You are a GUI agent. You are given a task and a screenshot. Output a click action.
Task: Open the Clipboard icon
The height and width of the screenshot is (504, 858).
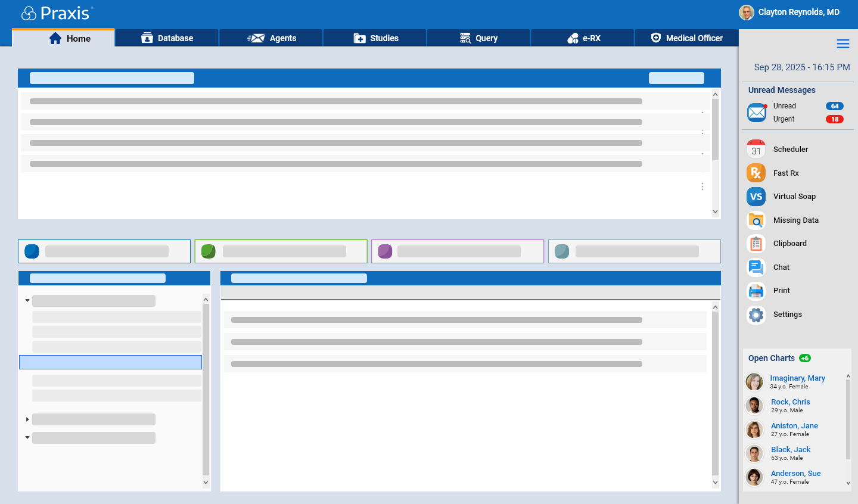pos(756,243)
